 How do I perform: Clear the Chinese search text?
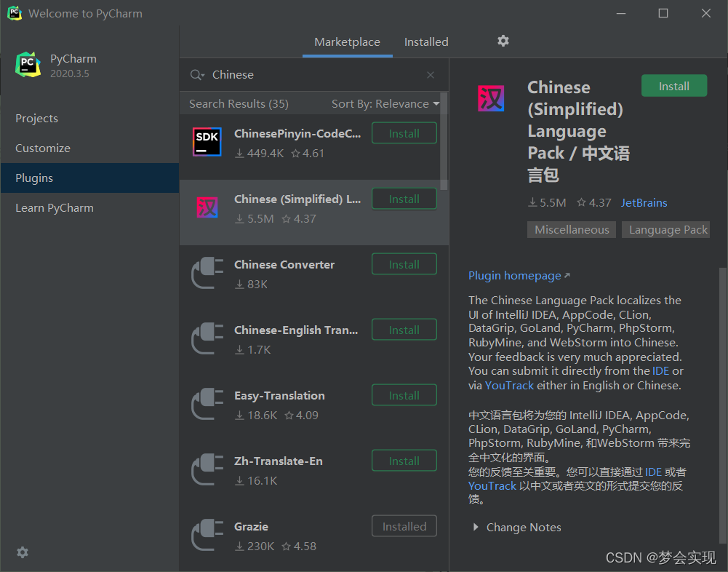point(431,75)
